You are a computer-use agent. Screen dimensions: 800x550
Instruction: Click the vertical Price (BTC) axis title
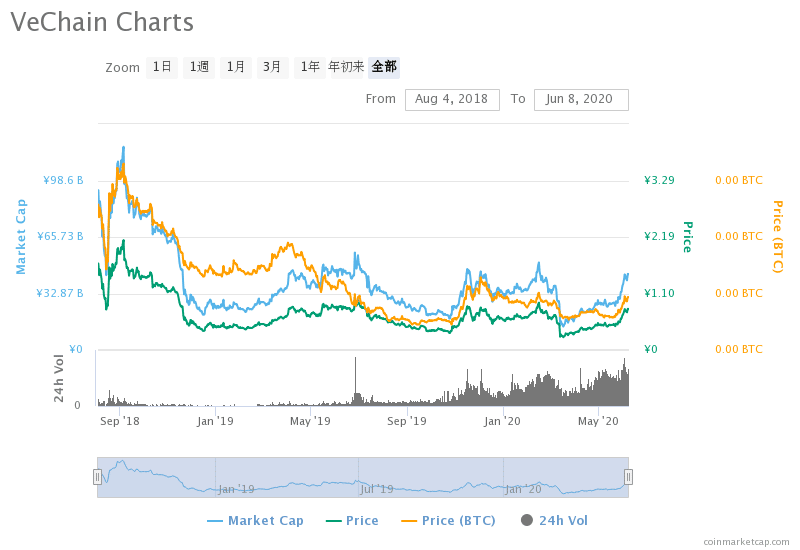pyautogui.click(x=778, y=237)
